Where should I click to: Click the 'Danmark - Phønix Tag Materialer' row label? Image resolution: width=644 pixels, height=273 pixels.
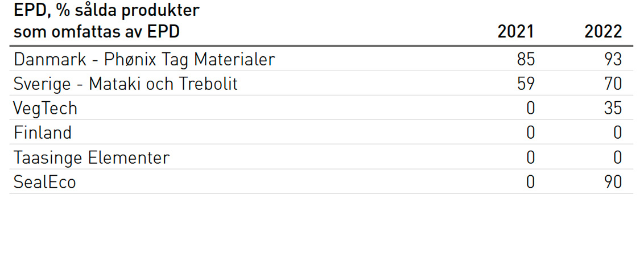[145, 59]
